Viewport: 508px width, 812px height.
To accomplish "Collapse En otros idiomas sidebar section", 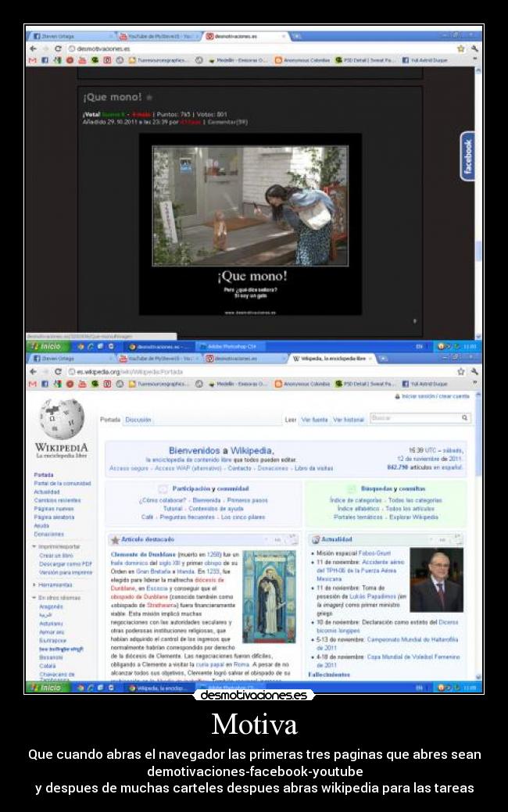I will pos(56,598).
